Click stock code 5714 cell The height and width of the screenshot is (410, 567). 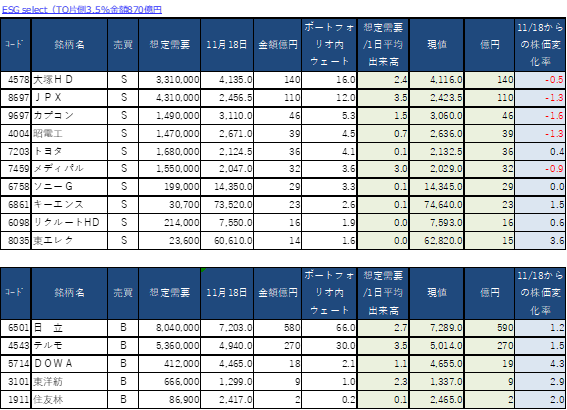(16, 363)
